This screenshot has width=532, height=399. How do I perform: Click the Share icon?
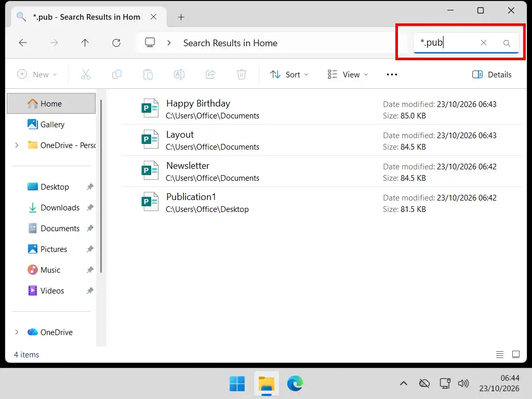210,74
